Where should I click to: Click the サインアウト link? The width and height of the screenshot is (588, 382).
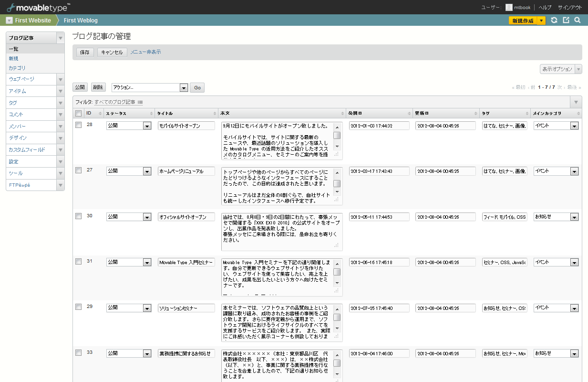point(569,7)
